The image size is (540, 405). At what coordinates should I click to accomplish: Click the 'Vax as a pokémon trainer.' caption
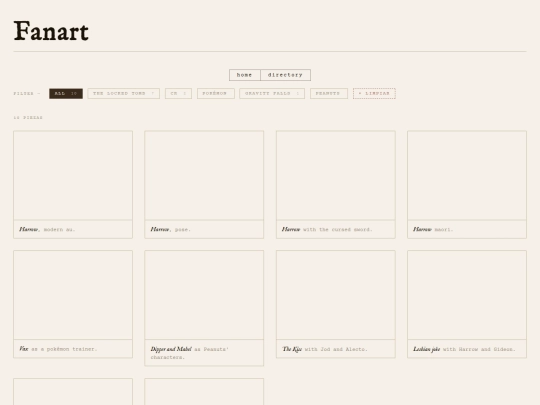[58, 349]
